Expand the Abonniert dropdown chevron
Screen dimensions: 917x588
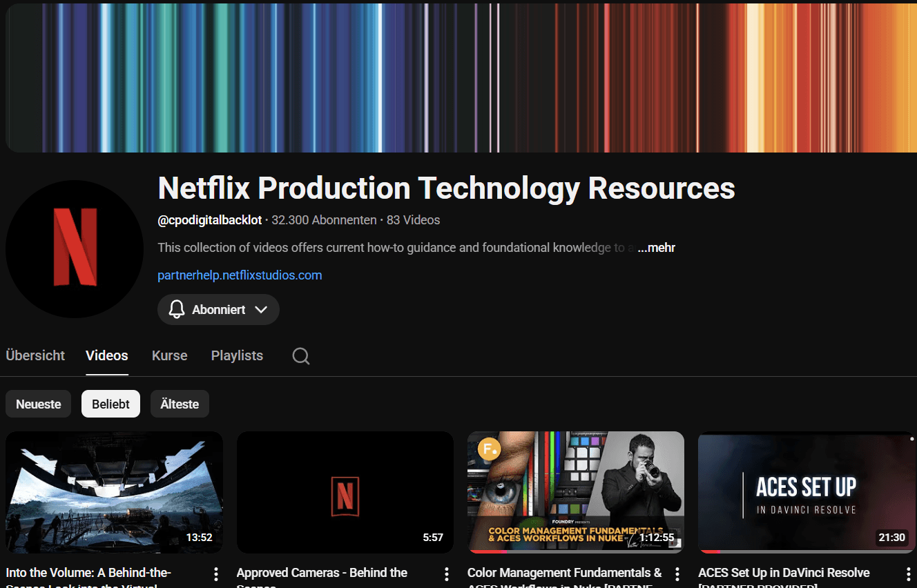260,309
